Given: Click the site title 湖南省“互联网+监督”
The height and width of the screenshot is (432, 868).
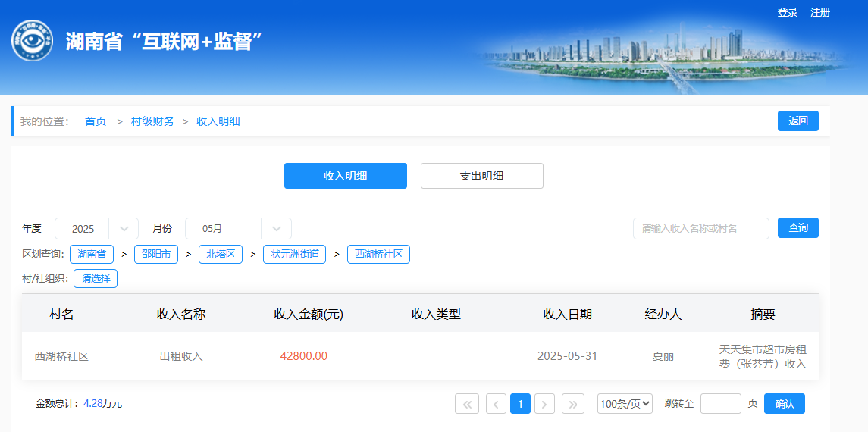Looking at the screenshot, I should 163,42.
